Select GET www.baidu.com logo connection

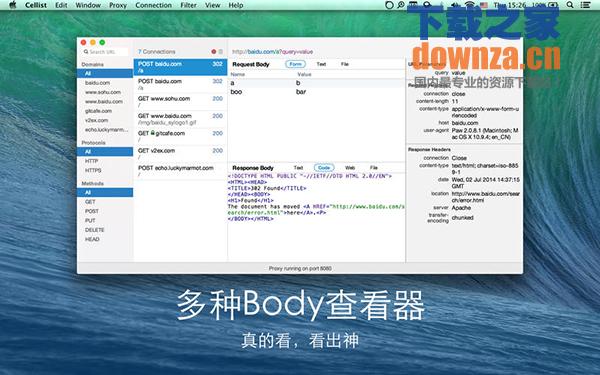180,119
